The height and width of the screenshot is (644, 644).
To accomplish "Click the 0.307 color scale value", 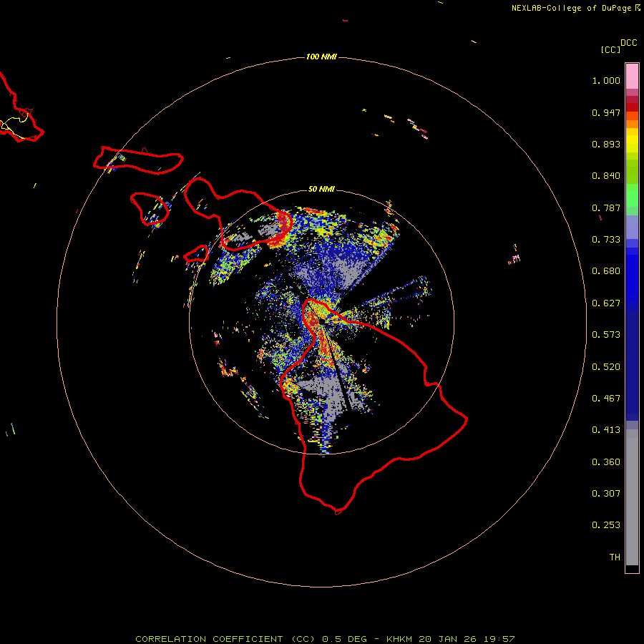I will [x=606, y=494].
